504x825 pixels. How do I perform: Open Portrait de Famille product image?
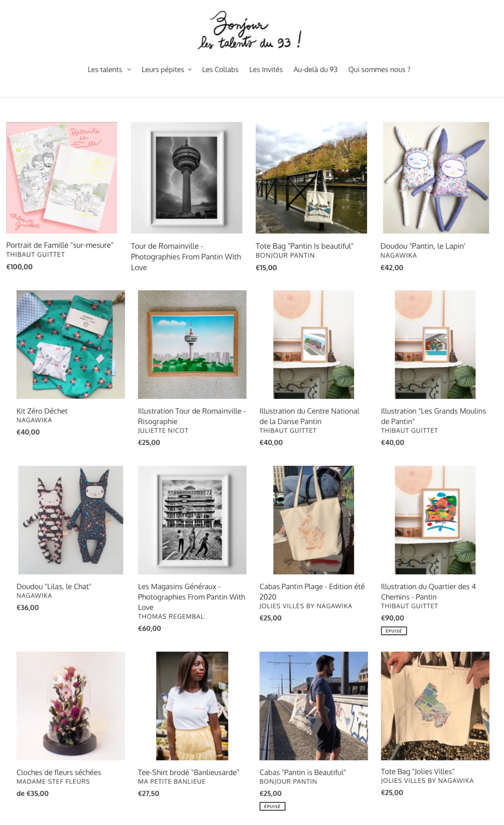point(62,177)
